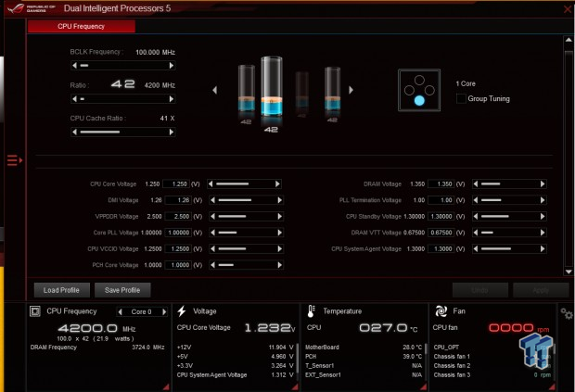Select the top core circle in diagram

click(419, 80)
